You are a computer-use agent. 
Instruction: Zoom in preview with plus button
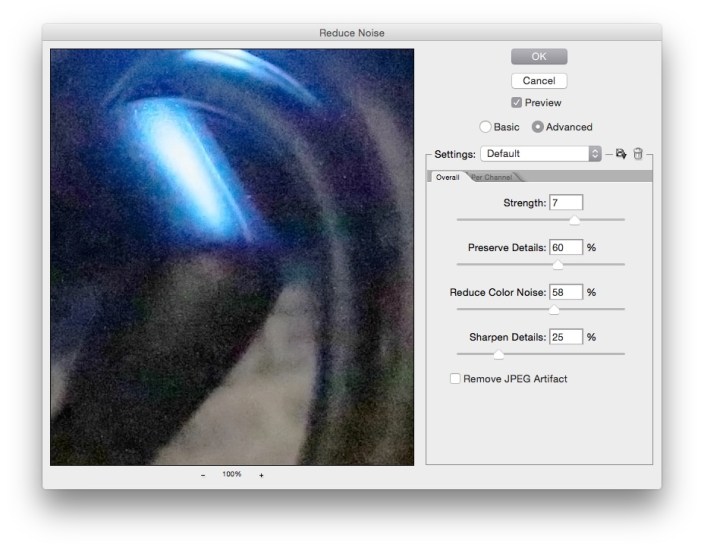262,475
